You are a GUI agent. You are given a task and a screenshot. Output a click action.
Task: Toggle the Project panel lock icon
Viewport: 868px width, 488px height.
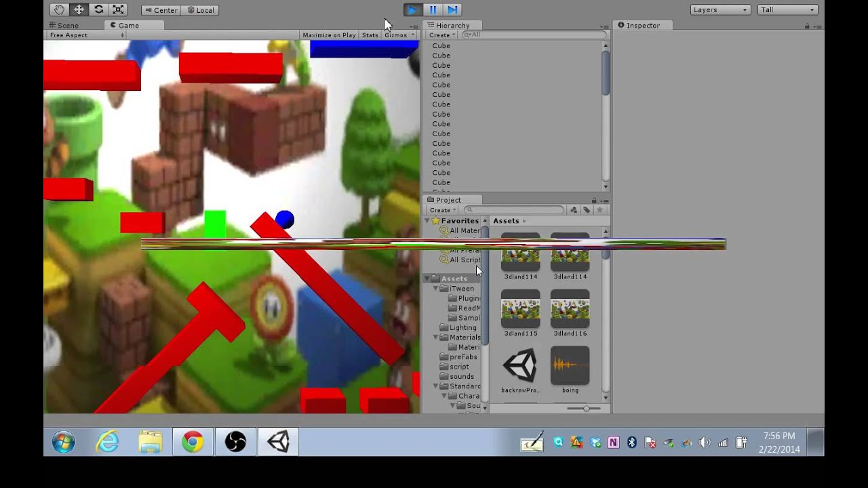tap(594, 201)
